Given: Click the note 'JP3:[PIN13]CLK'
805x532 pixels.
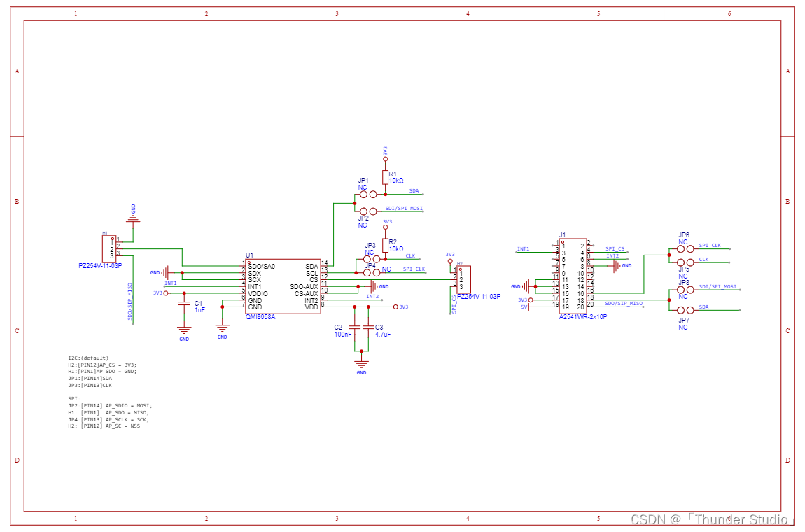Looking at the screenshot, I should coord(90,385).
